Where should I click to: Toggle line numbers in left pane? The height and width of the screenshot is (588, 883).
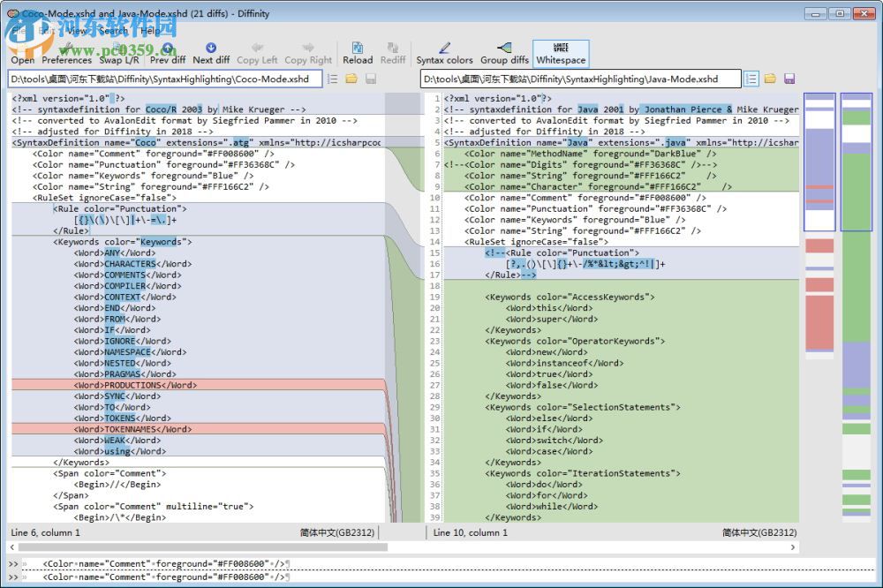point(332,79)
